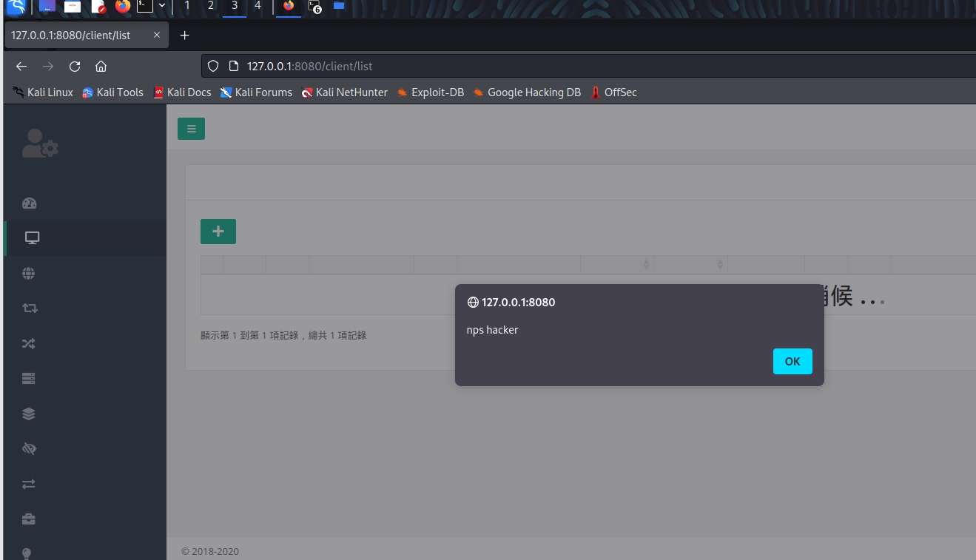Screen dimensions: 976x560
Task: Click the tracking protection shield icon
Action: [213, 66]
